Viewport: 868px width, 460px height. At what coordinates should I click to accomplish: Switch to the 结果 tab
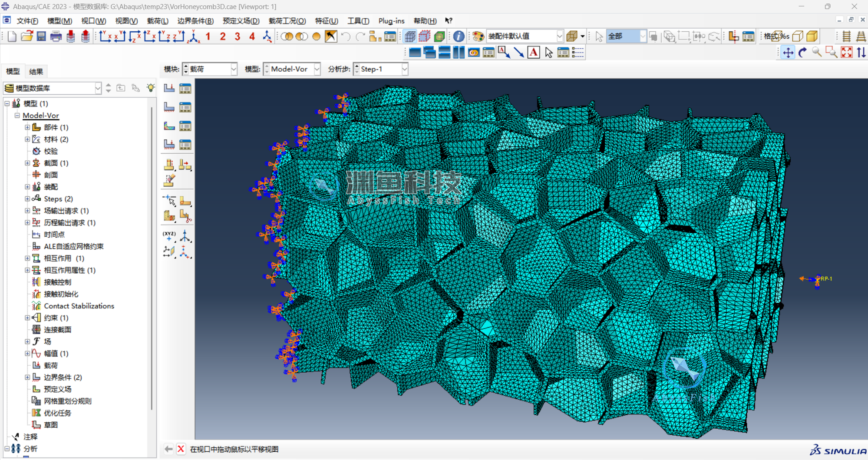point(36,72)
